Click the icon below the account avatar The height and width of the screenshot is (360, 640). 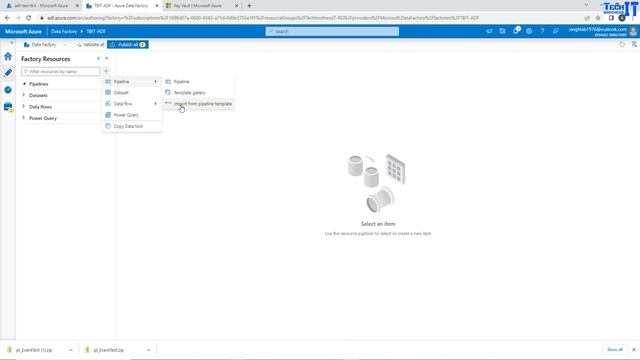pyautogui.click(x=634, y=44)
